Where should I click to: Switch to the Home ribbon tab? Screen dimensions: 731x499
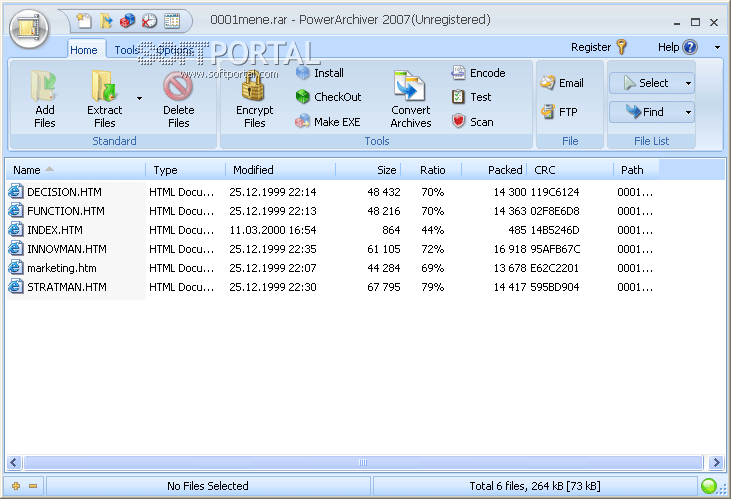(x=83, y=50)
